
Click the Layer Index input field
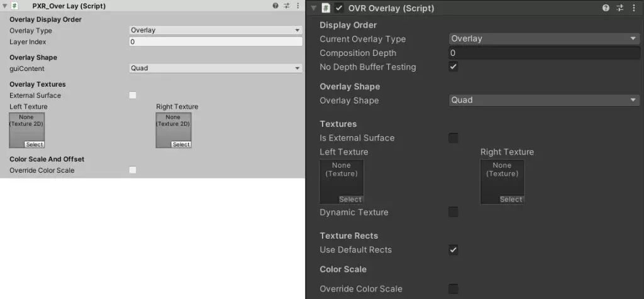point(216,42)
